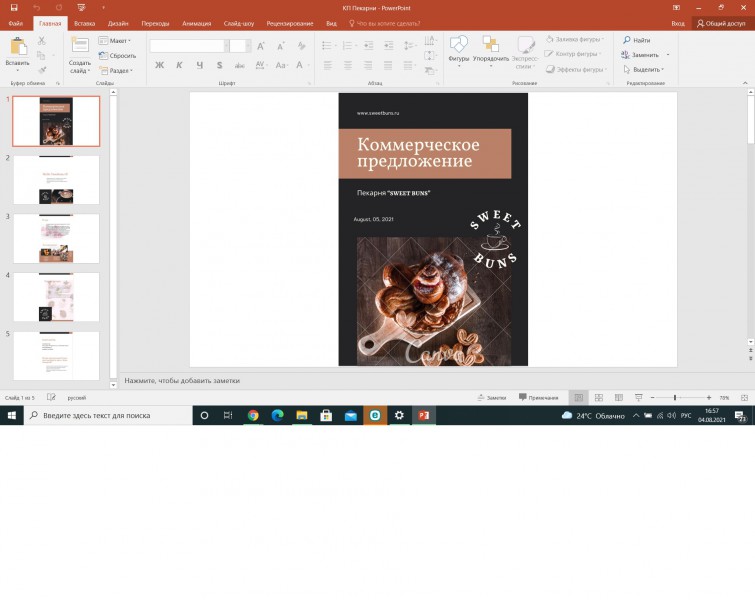Open Google Chrome from the taskbar
755x600 pixels.
click(x=253, y=415)
